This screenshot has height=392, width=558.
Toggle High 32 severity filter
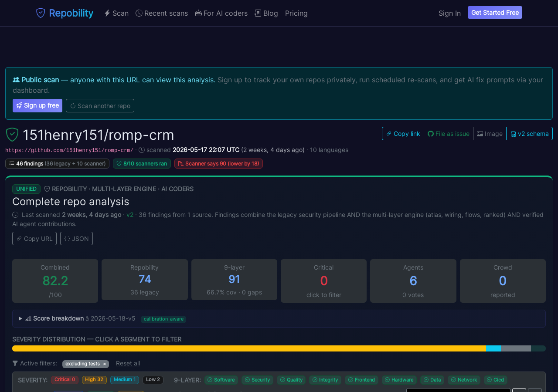click(94, 380)
